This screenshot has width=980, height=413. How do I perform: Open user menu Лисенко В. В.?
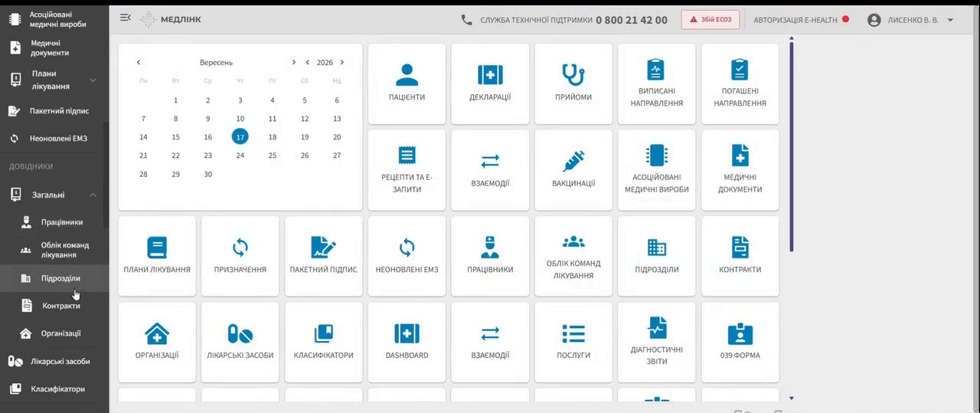[x=910, y=20]
